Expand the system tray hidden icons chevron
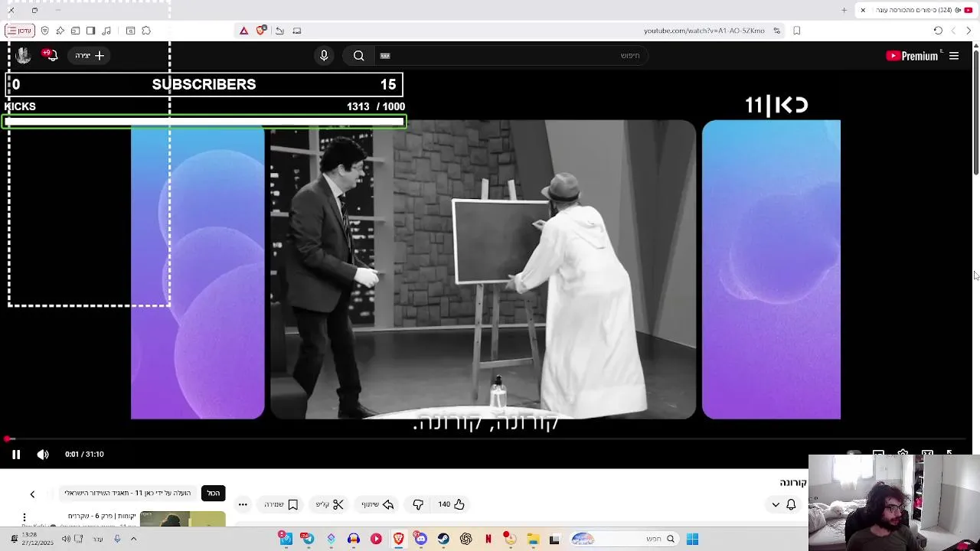 coord(133,539)
